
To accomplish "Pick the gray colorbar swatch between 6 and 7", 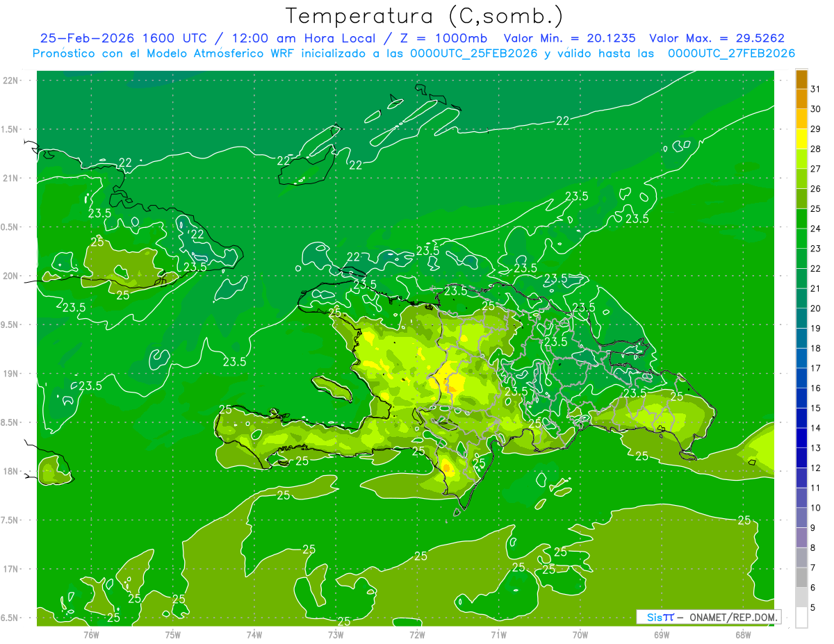I will [801, 578].
